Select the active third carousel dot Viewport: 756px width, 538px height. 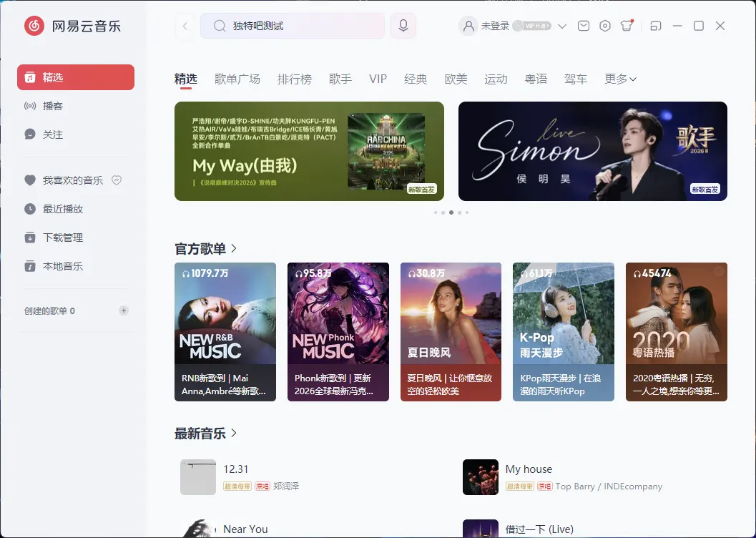coord(451,212)
